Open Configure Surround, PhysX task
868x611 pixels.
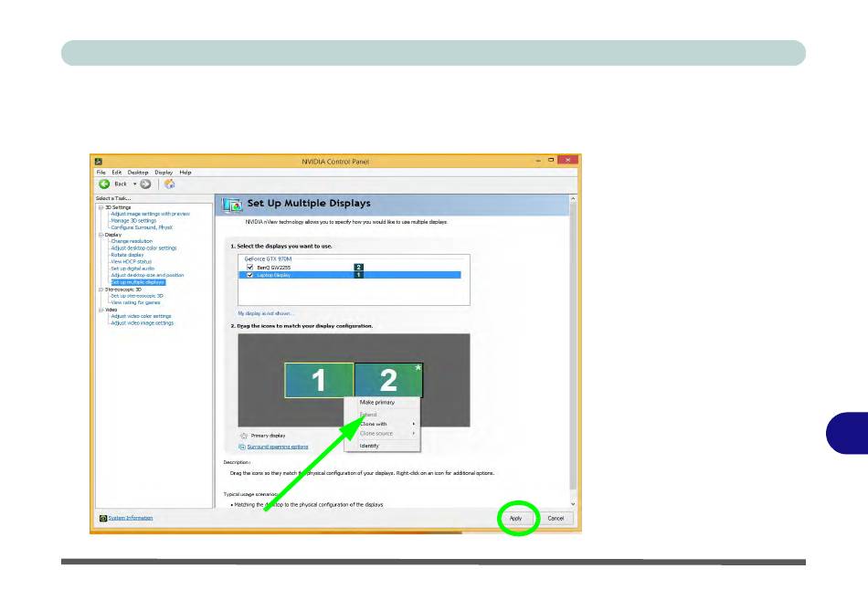[142, 227]
